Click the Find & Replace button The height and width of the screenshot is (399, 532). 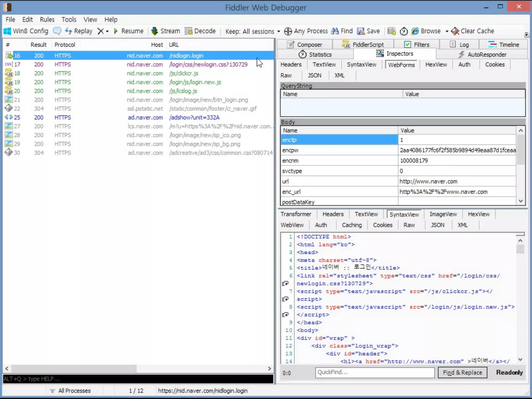462,373
